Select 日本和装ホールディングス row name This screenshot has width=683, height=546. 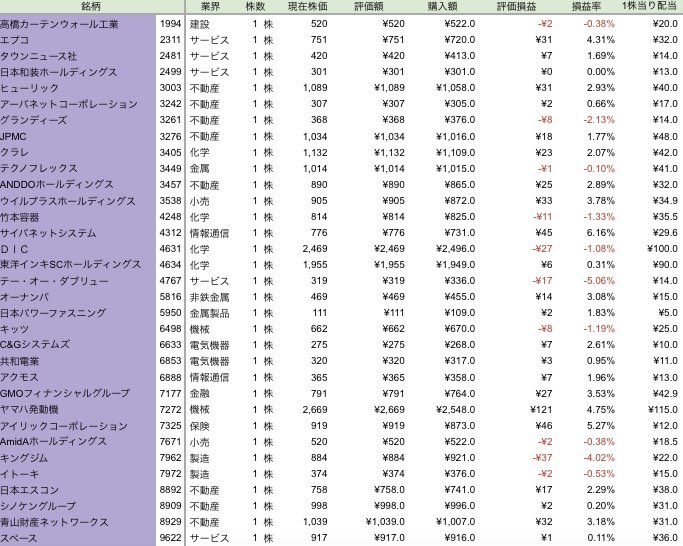(x=59, y=72)
